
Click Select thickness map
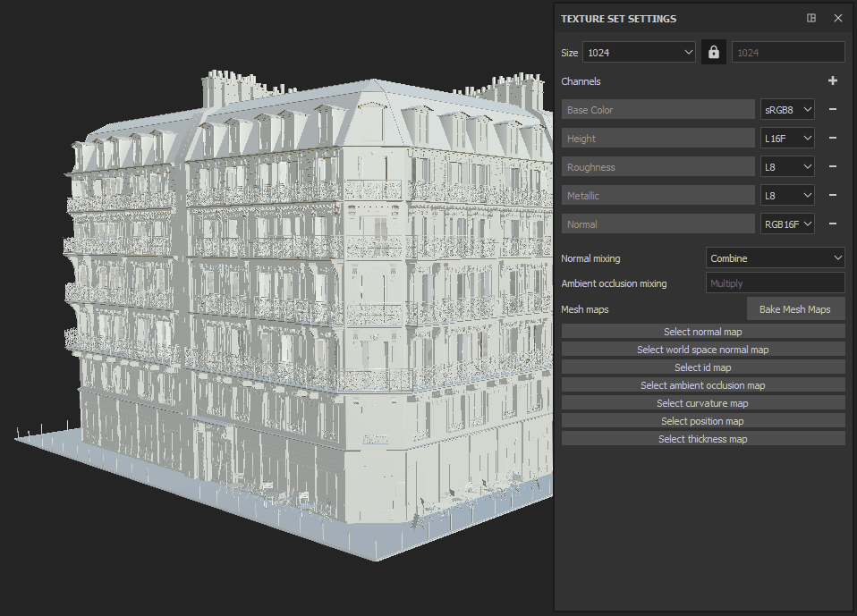(x=703, y=438)
